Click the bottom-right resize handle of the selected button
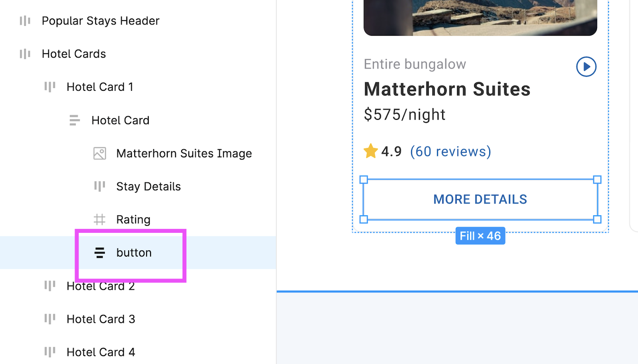 pyautogui.click(x=597, y=219)
